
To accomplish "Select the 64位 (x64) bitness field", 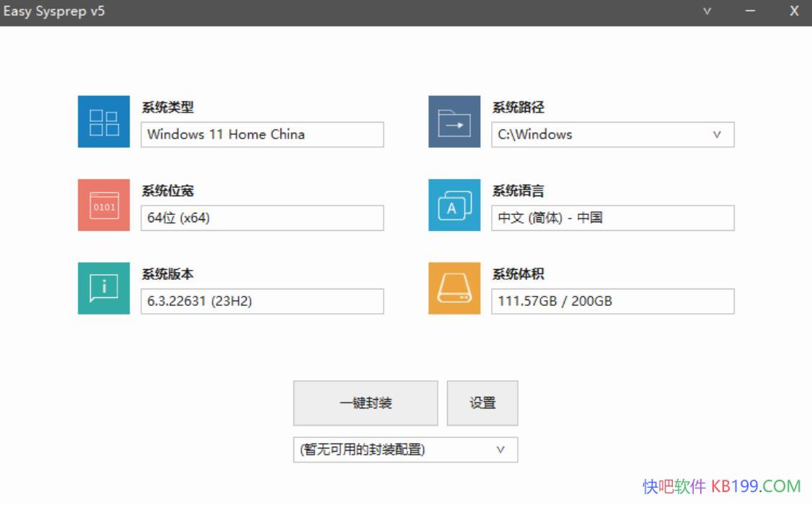I will (x=262, y=218).
